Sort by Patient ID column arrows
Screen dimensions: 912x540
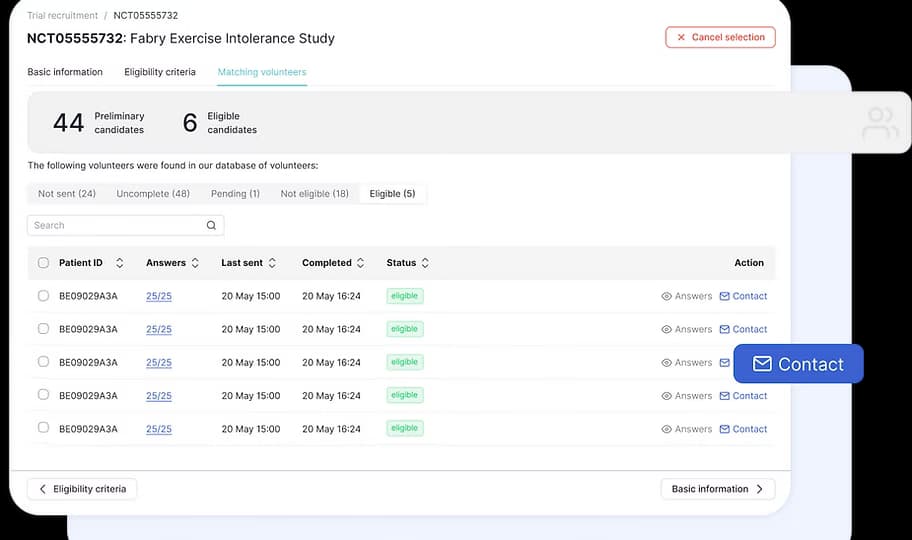[x=120, y=263]
